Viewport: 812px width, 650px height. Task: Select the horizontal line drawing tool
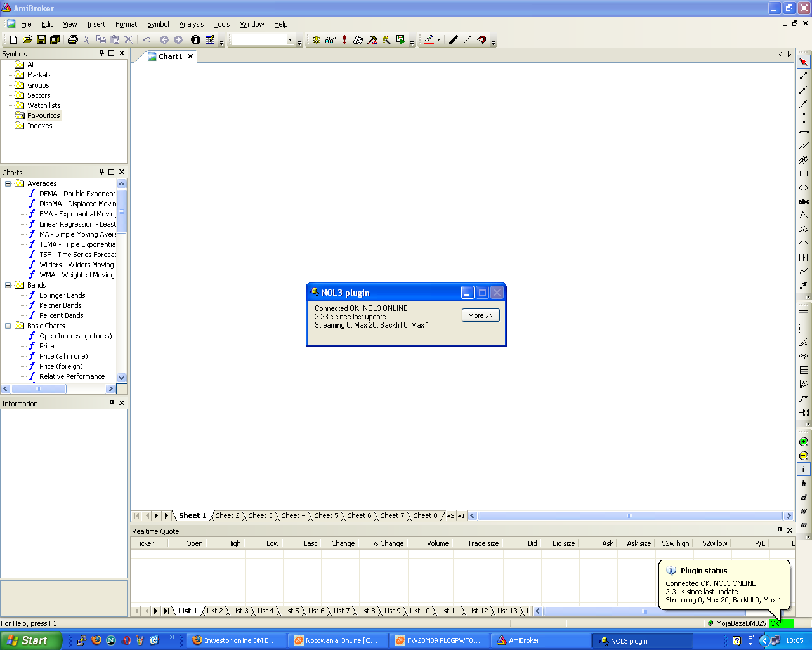[x=804, y=131]
